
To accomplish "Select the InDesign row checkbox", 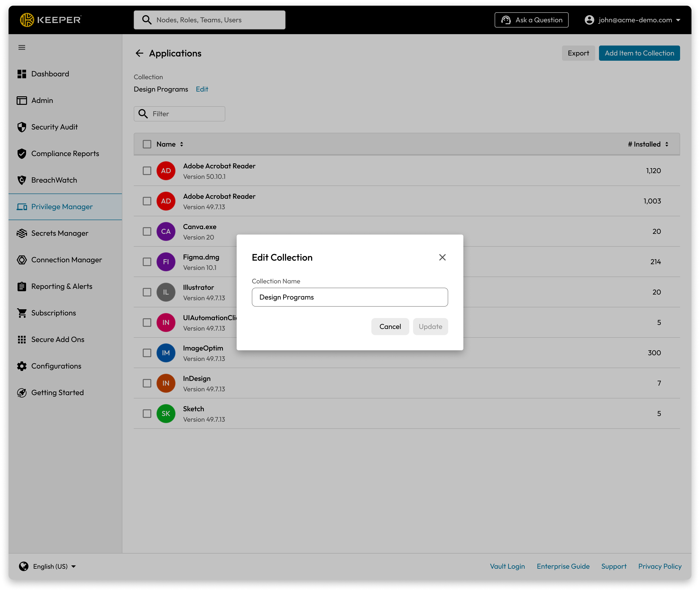I will click(147, 383).
